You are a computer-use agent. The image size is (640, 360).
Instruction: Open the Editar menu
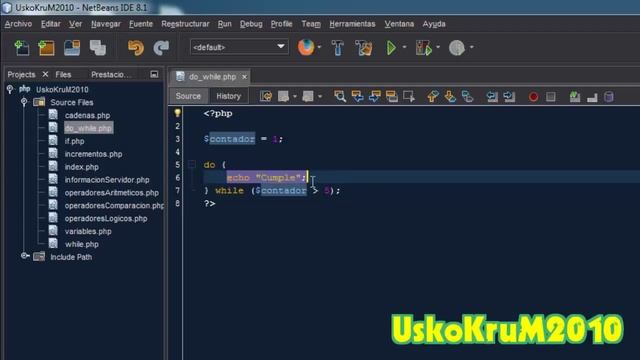pyautogui.click(x=51, y=24)
